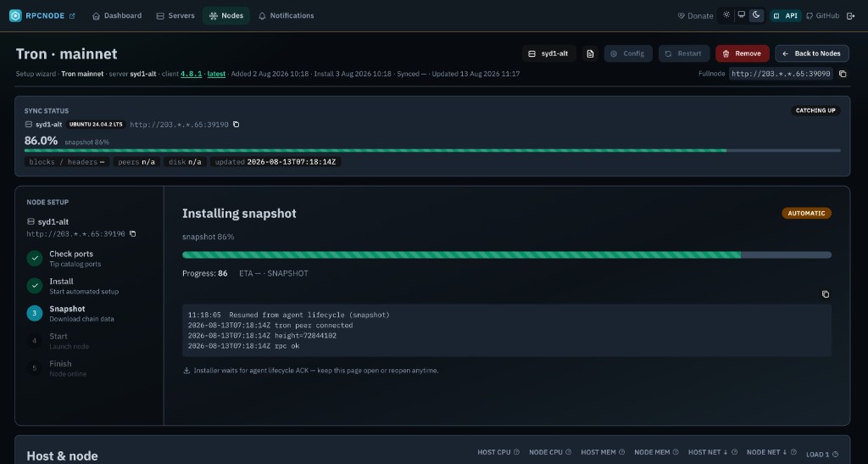Click the checkmark icon for Install step
This screenshot has width=868, height=464.
tap(34, 286)
